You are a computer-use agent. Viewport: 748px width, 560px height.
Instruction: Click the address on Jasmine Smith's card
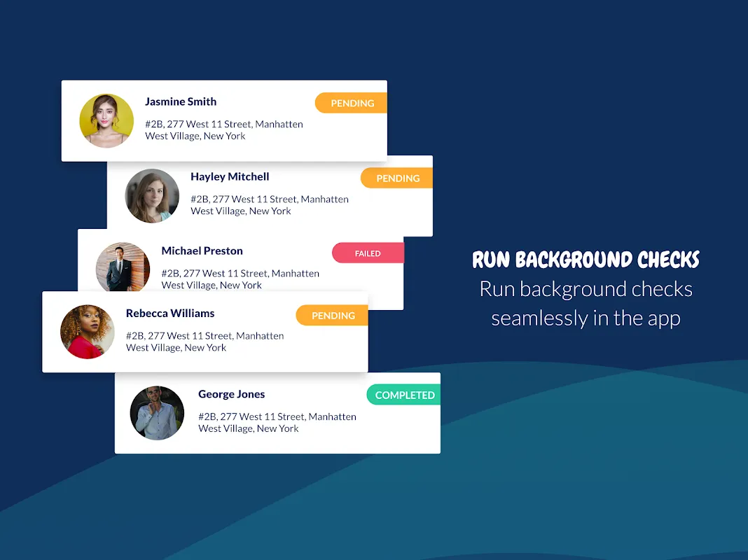(x=223, y=130)
